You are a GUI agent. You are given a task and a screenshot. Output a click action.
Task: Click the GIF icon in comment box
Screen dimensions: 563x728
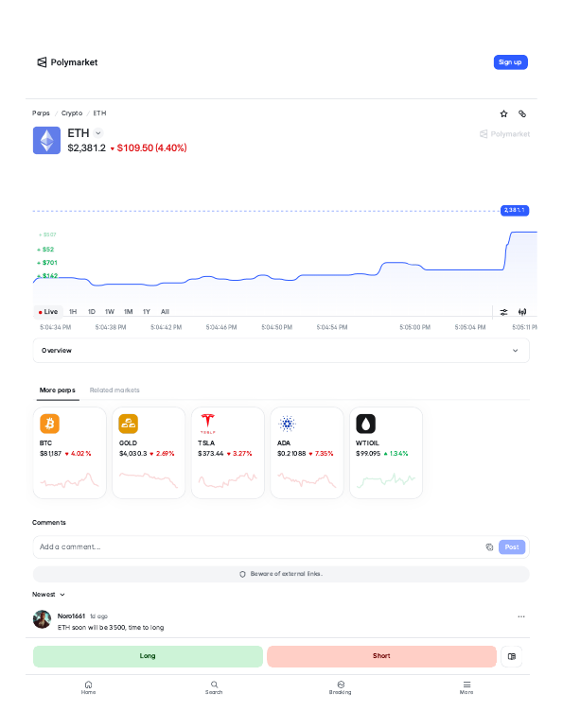(489, 546)
